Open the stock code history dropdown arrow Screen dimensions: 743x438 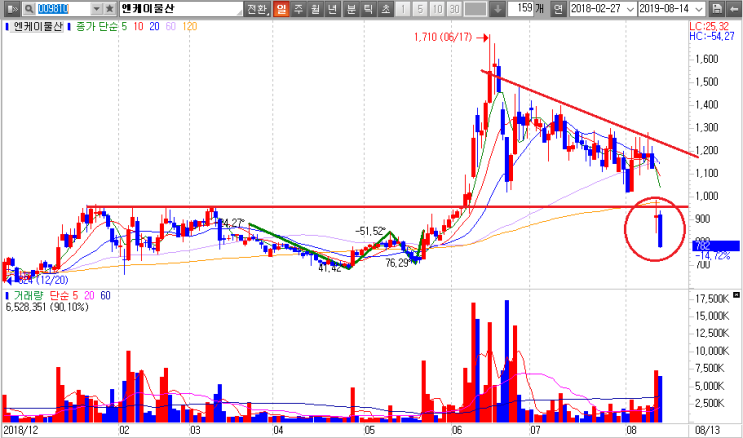(x=96, y=9)
